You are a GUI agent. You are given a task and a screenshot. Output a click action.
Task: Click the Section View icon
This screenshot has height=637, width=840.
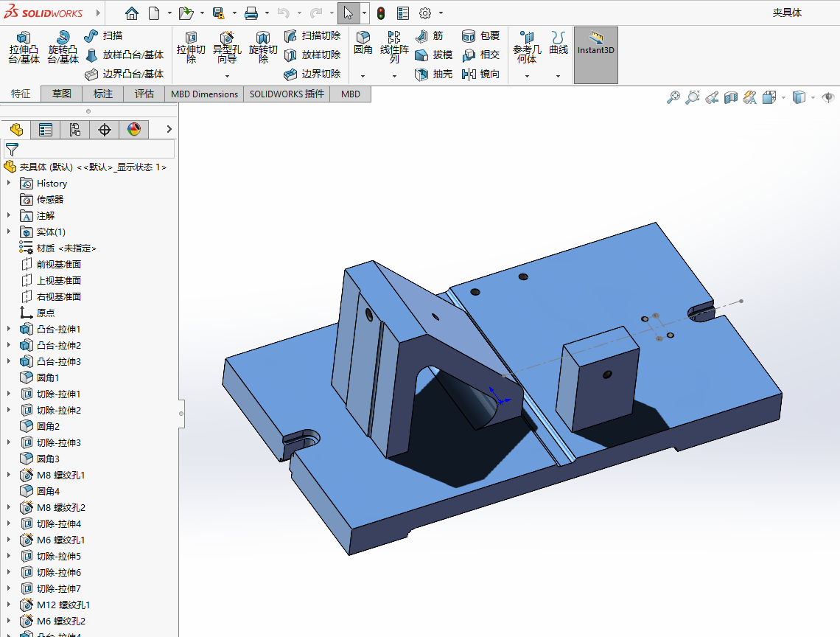pos(731,97)
